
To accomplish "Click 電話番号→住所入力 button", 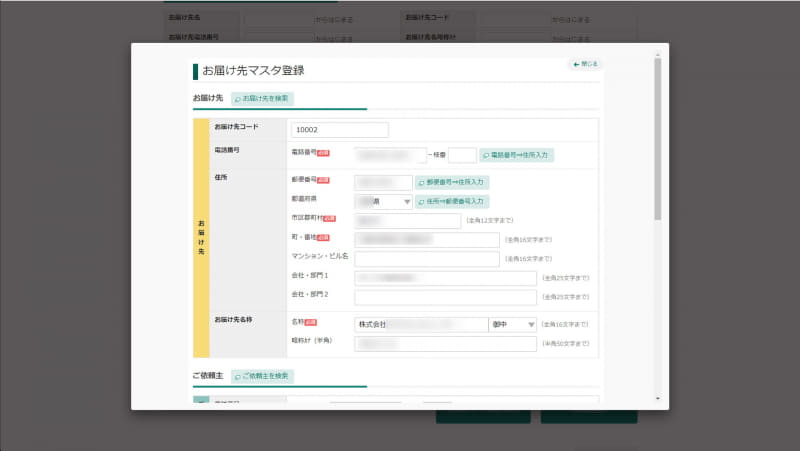I will tap(516, 155).
